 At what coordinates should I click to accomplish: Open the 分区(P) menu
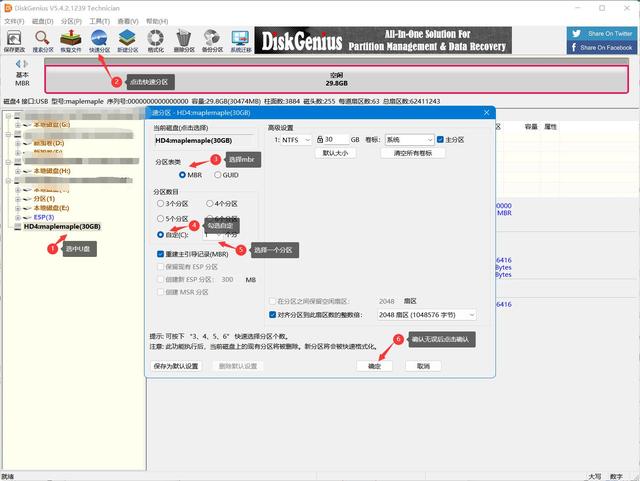coord(71,21)
